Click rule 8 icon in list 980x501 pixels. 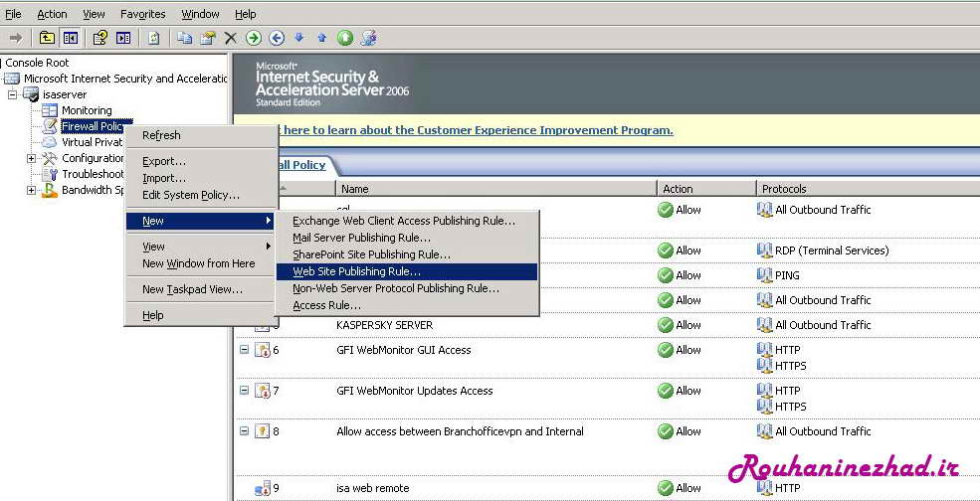coord(263,431)
